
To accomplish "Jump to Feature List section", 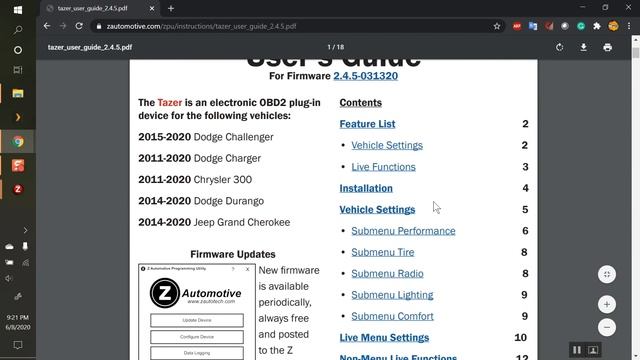I will click(x=367, y=124).
